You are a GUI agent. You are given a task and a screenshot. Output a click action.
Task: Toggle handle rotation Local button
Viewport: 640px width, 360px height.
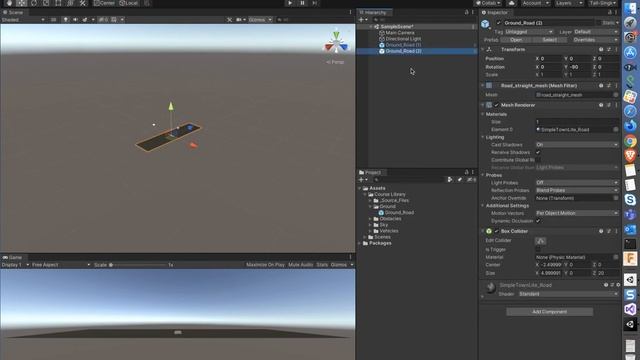point(129,3)
